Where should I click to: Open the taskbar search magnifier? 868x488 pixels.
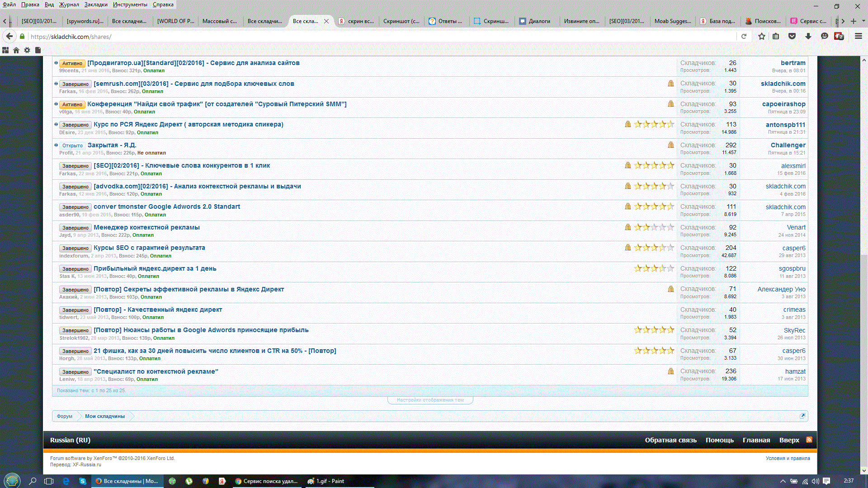[x=33, y=481]
